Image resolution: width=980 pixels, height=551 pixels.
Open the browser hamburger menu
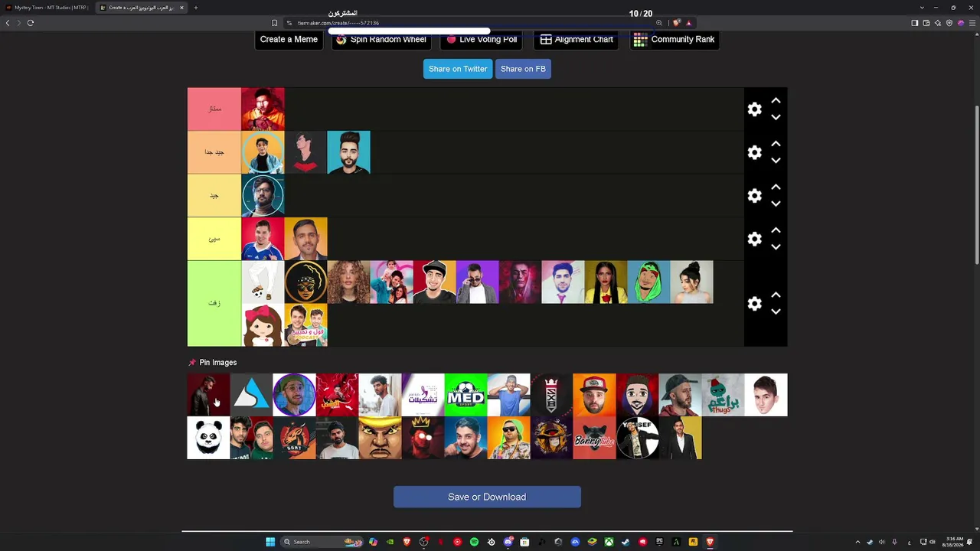click(973, 23)
